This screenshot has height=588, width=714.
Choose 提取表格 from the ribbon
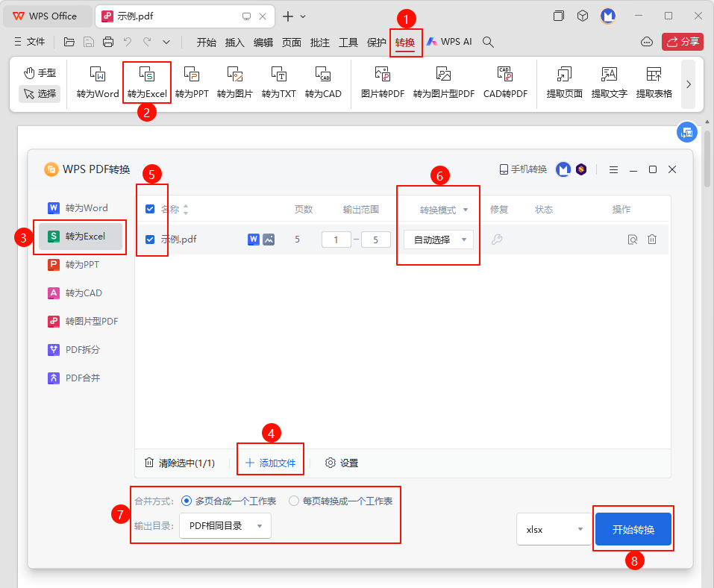[654, 82]
